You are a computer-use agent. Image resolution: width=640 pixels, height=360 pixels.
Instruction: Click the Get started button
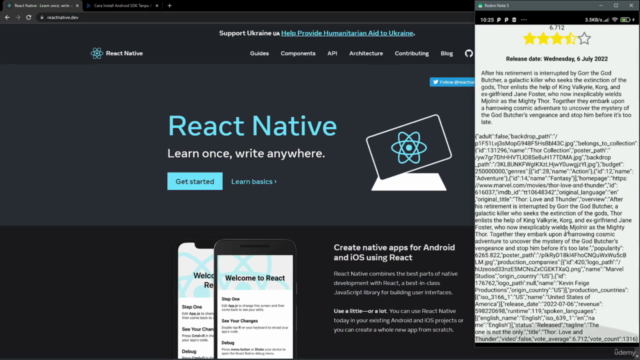tap(195, 181)
